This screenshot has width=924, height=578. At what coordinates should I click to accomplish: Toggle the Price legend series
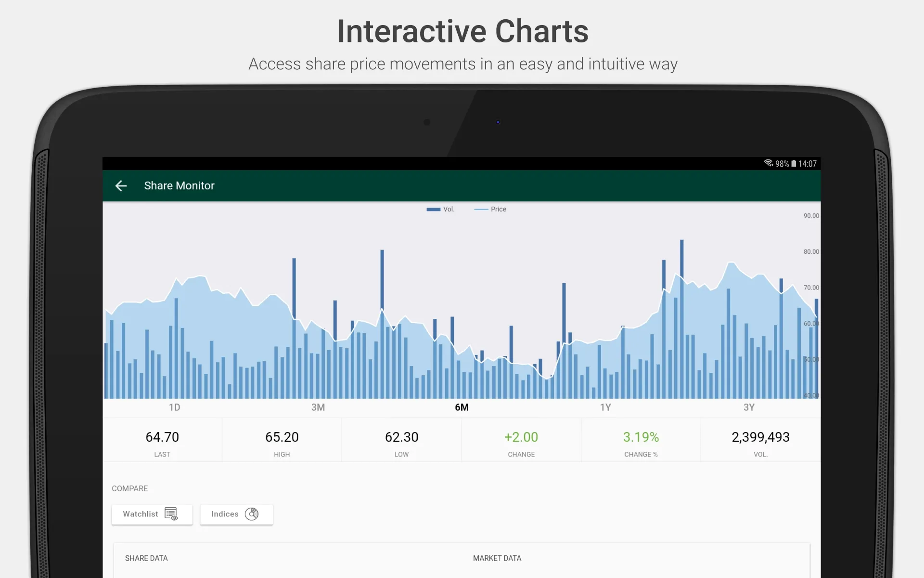(490, 209)
